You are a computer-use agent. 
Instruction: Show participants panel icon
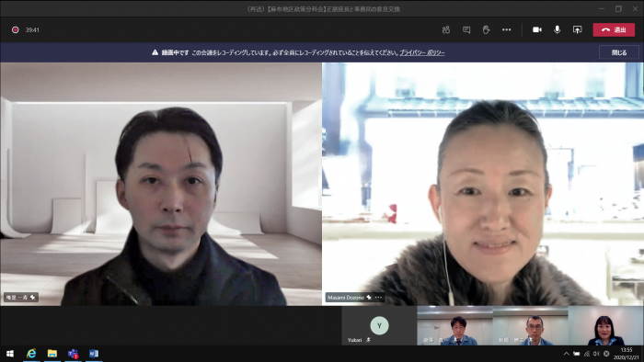(x=446, y=29)
